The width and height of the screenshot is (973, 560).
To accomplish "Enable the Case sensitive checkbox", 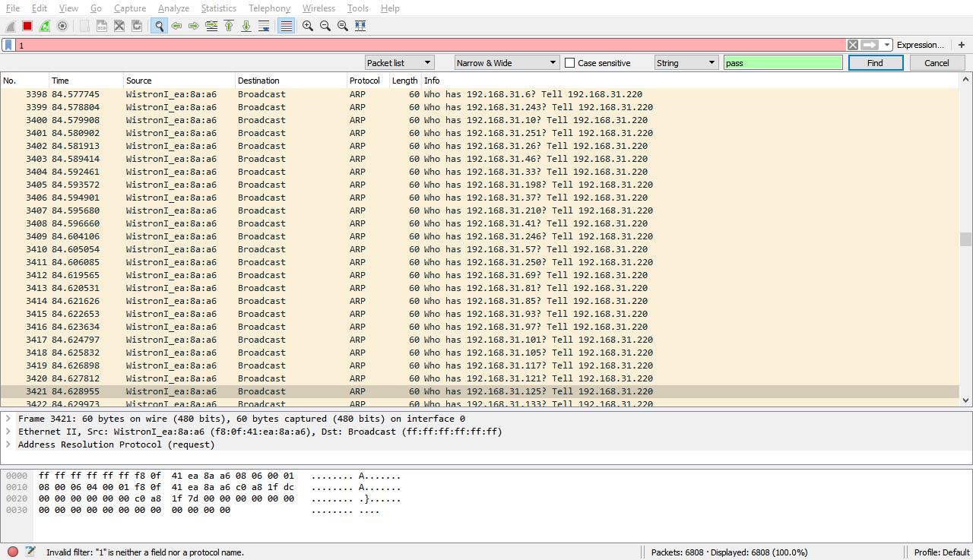I will pos(569,63).
